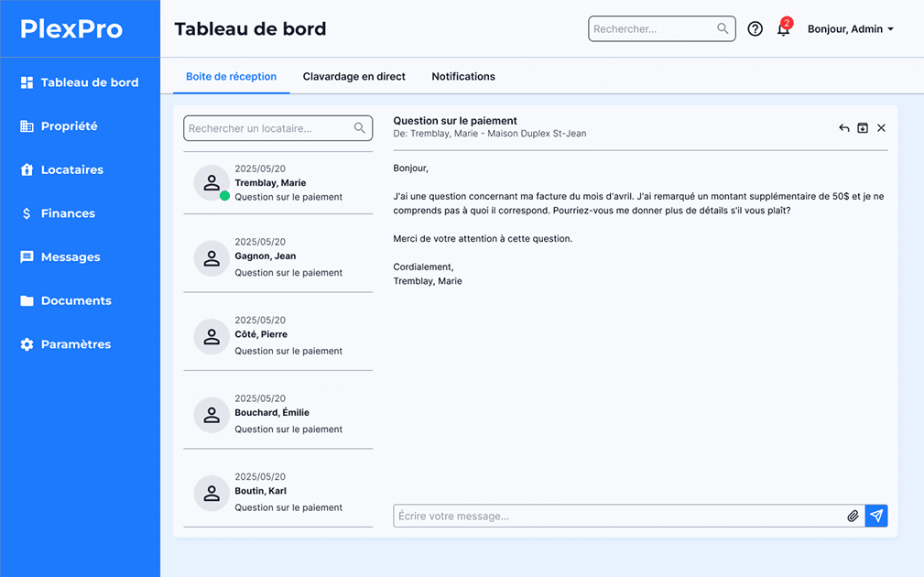
Task: Open Finances in the sidebar
Action: pyautogui.click(x=68, y=213)
